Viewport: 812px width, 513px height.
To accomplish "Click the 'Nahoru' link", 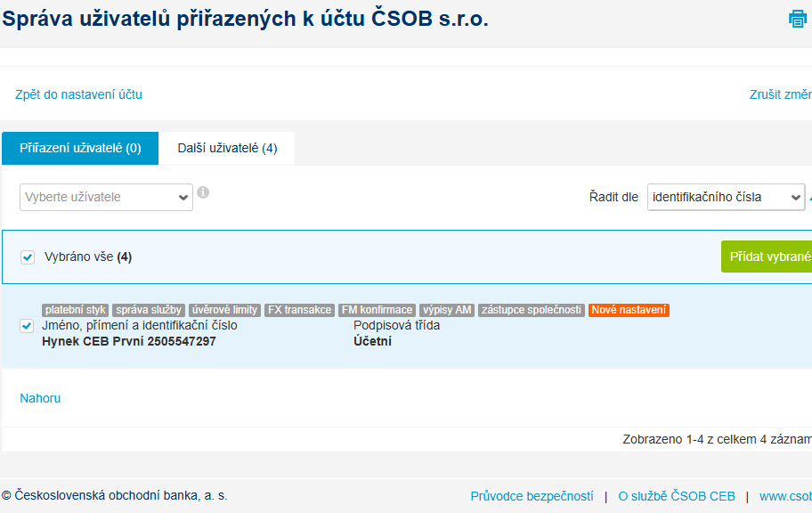I will 40,398.
